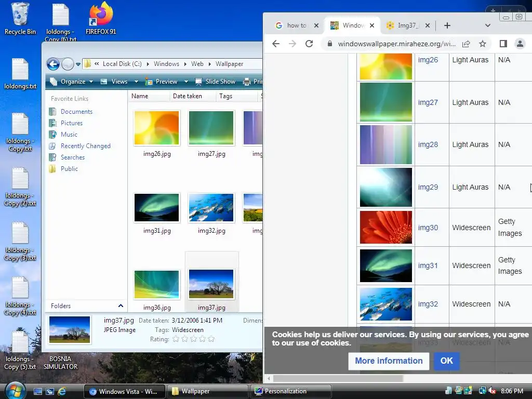Click the Preview toolbar button
The width and height of the screenshot is (532, 399).
(162, 82)
